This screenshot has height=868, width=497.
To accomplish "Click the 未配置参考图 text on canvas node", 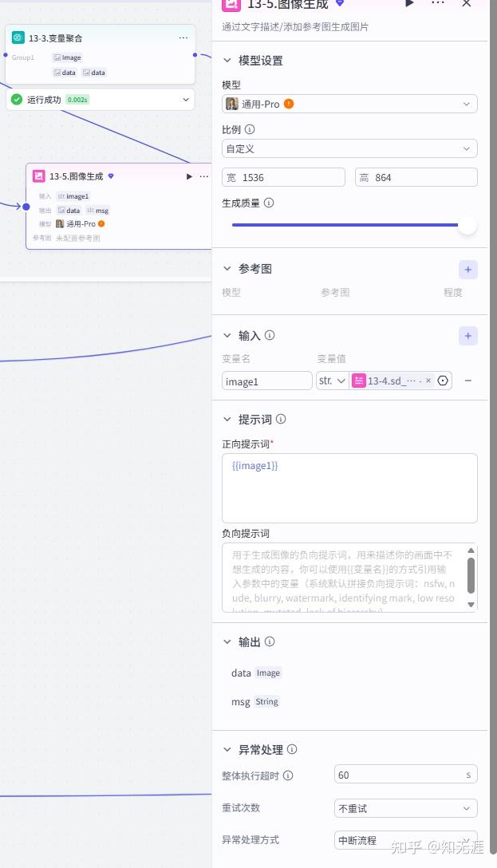I will 78,238.
